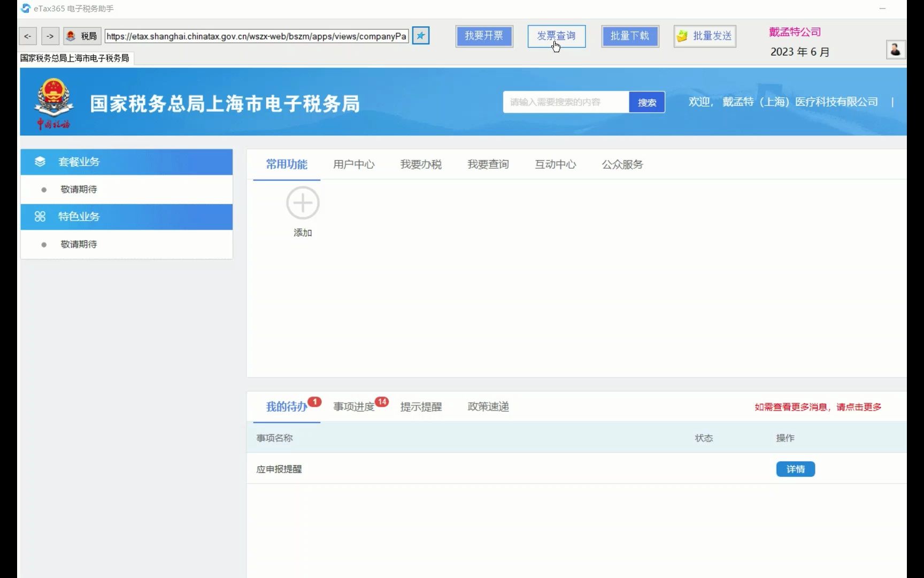Open the 我的待办 tab
The height and width of the screenshot is (578, 924).
point(287,407)
